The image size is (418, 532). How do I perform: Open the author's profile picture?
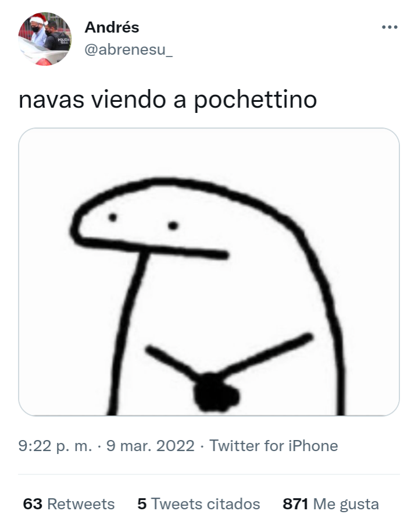[45, 39]
